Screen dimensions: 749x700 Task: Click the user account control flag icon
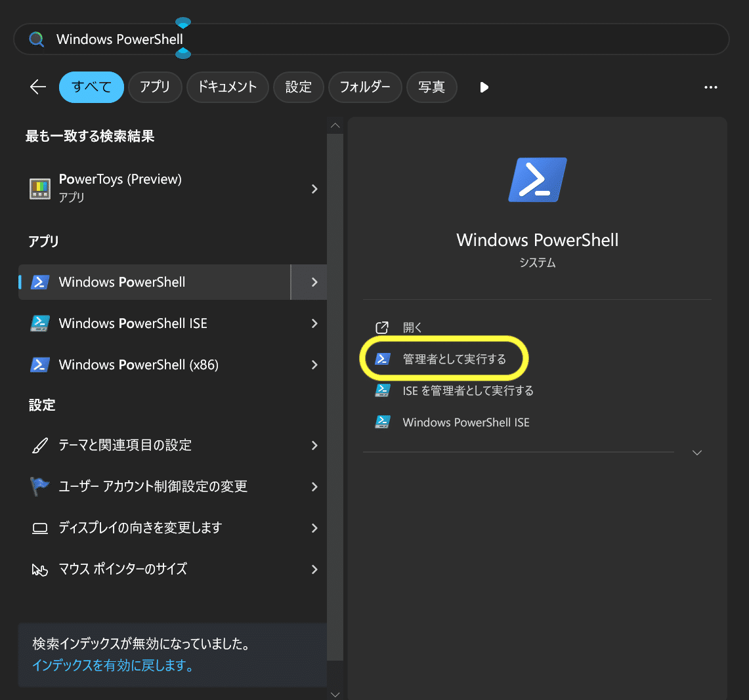39,487
